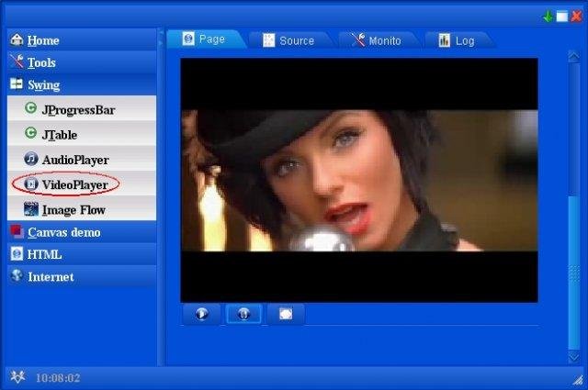Click the stop button below the video
588x390 pixels.
pyautogui.click(x=286, y=314)
